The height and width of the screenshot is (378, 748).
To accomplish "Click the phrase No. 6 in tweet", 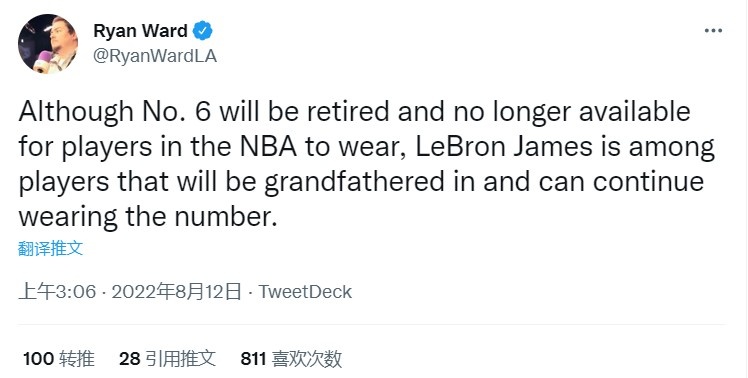I will (175, 112).
